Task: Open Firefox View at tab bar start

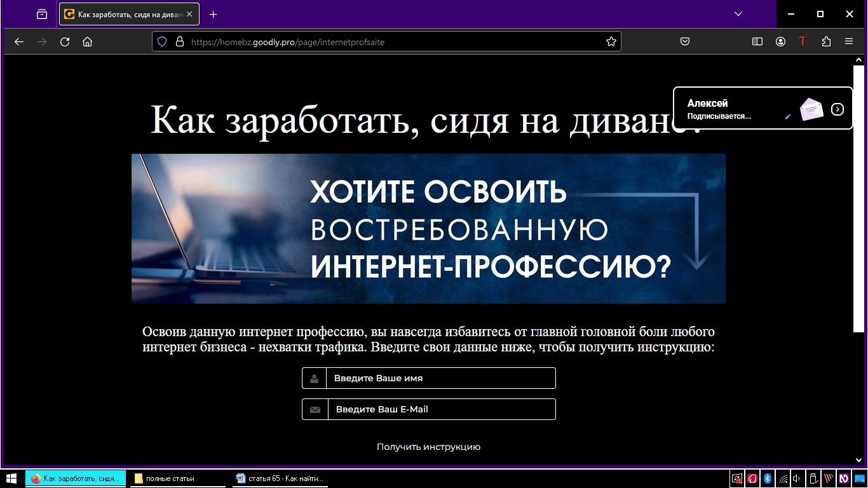Action: coord(42,14)
